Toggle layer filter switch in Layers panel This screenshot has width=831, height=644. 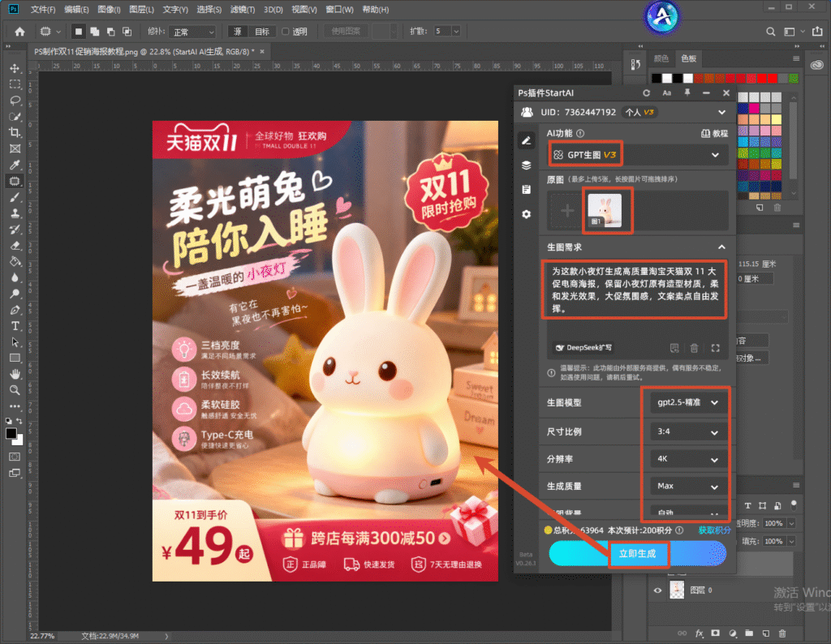pyautogui.click(x=794, y=504)
